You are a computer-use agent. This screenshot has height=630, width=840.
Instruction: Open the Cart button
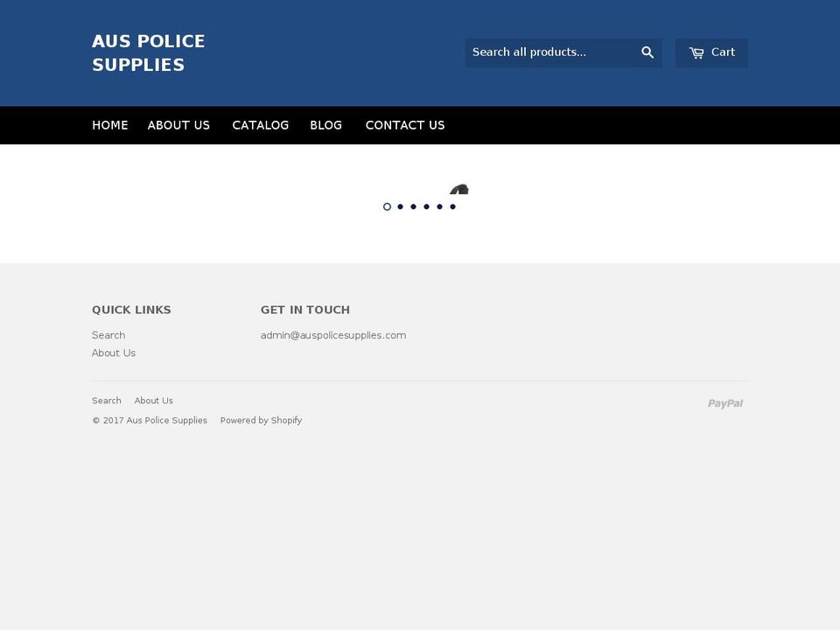711,52
